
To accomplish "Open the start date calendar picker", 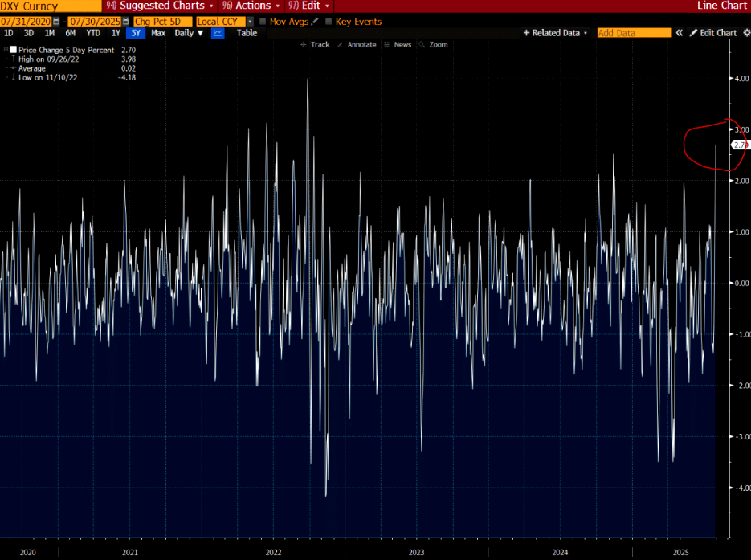I will [56, 21].
